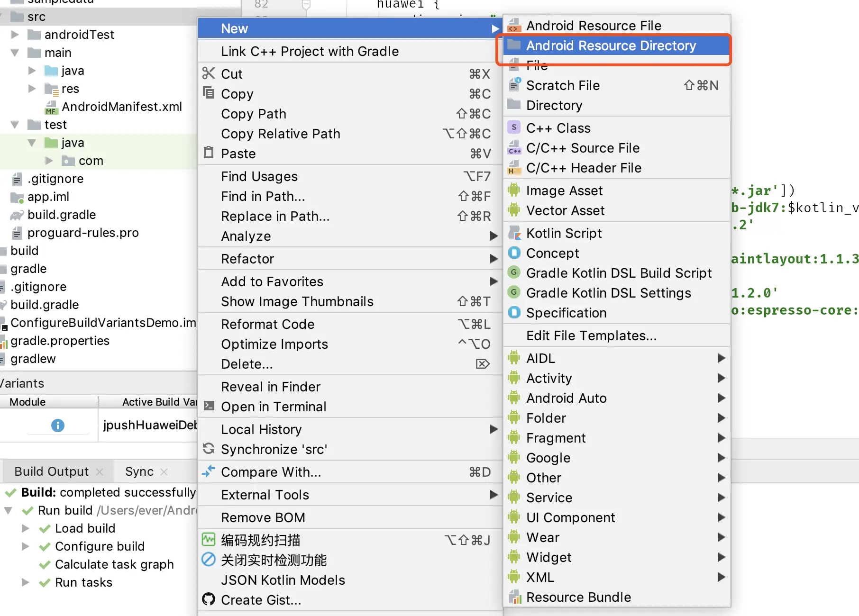859x616 pixels.
Task: Close the Build Output tab
Action: click(100, 472)
